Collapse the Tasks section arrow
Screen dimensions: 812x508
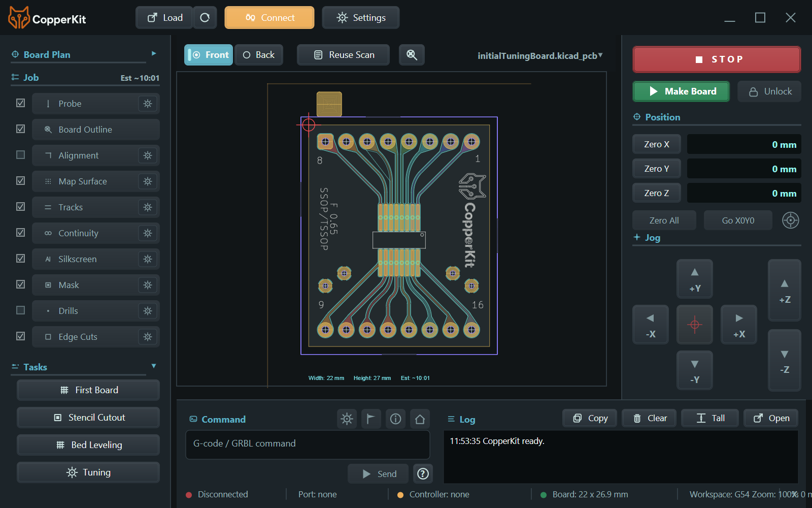click(x=154, y=366)
